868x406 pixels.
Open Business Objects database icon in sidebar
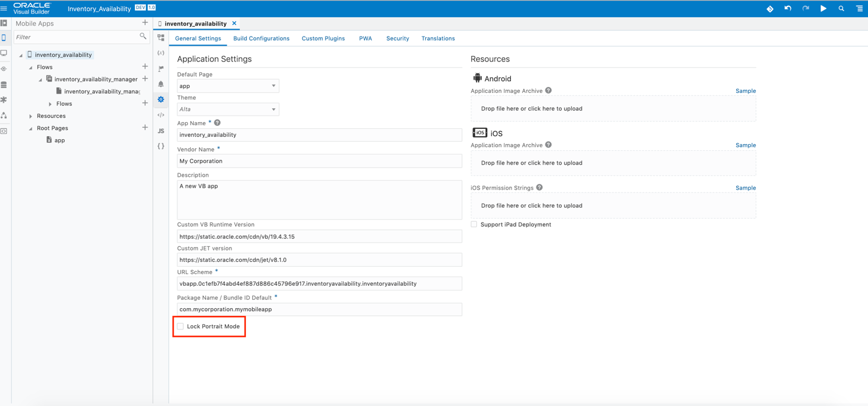click(x=4, y=84)
